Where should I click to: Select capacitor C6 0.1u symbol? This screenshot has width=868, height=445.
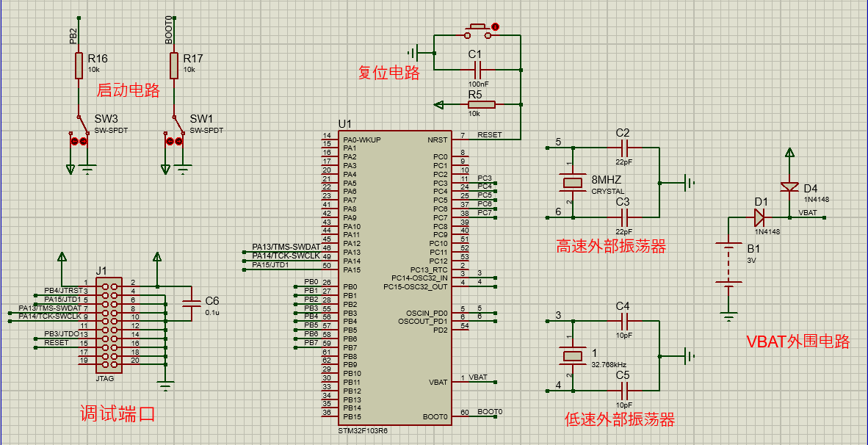(x=191, y=303)
